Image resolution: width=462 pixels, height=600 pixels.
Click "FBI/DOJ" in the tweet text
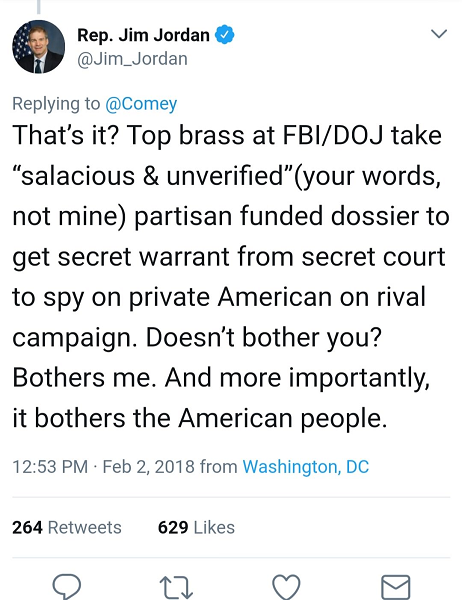332,135
